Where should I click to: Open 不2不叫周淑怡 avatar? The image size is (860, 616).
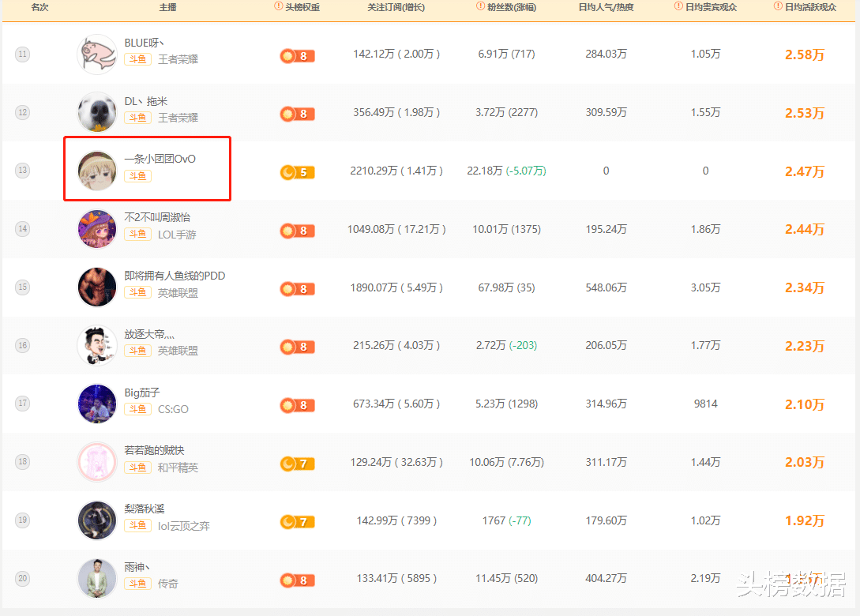pyautogui.click(x=97, y=229)
